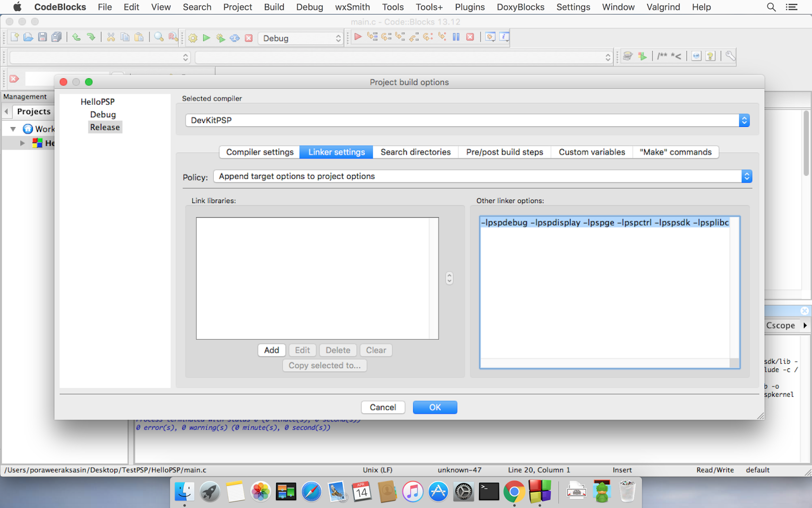The width and height of the screenshot is (812, 508).
Task: Open the Selected compiler DevKitPSP dropdown
Action: (467, 120)
